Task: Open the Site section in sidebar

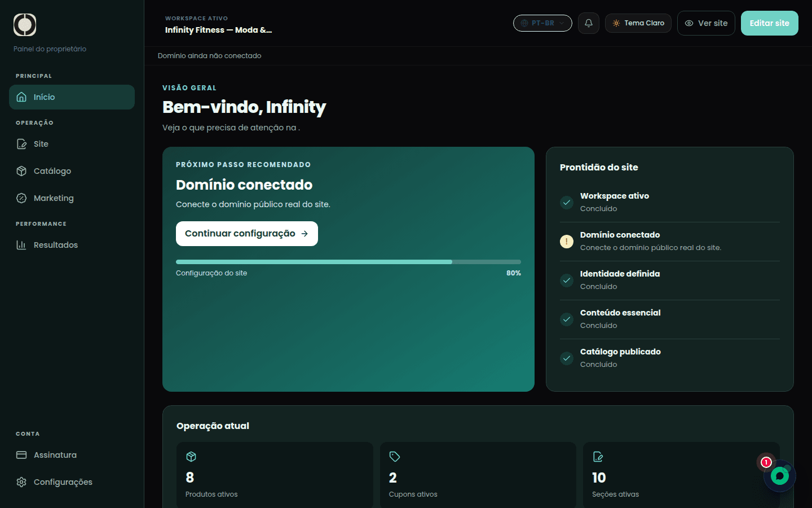Action: tap(72, 144)
